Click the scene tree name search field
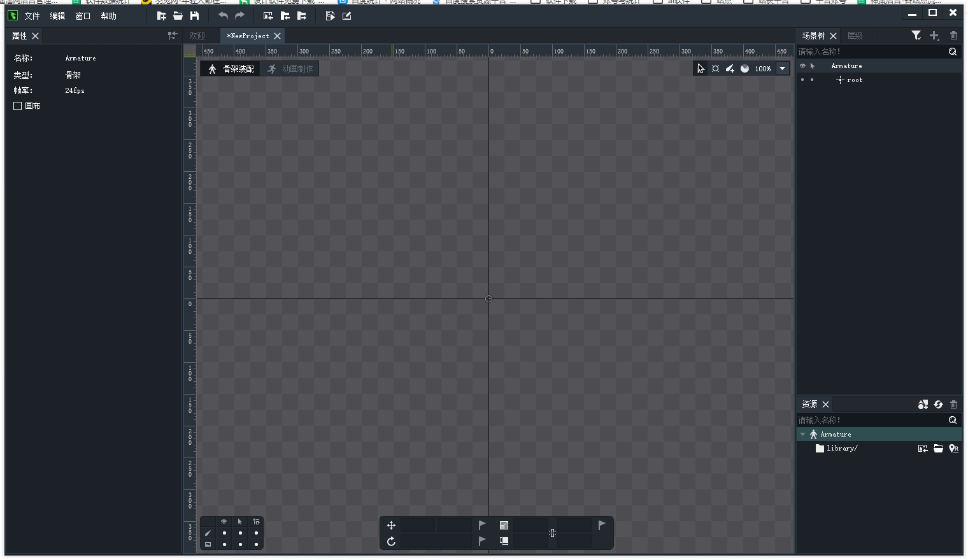The image size is (968, 560). 871,52
